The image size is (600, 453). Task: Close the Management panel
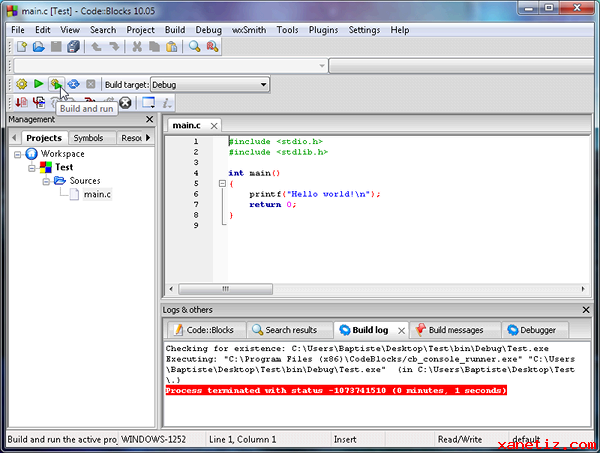150,119
